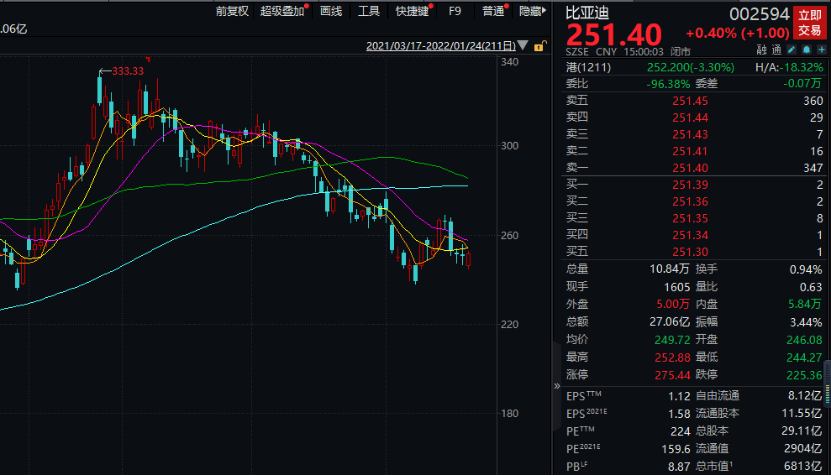Click the 卖二 ask price 251.41

(690, 152)
